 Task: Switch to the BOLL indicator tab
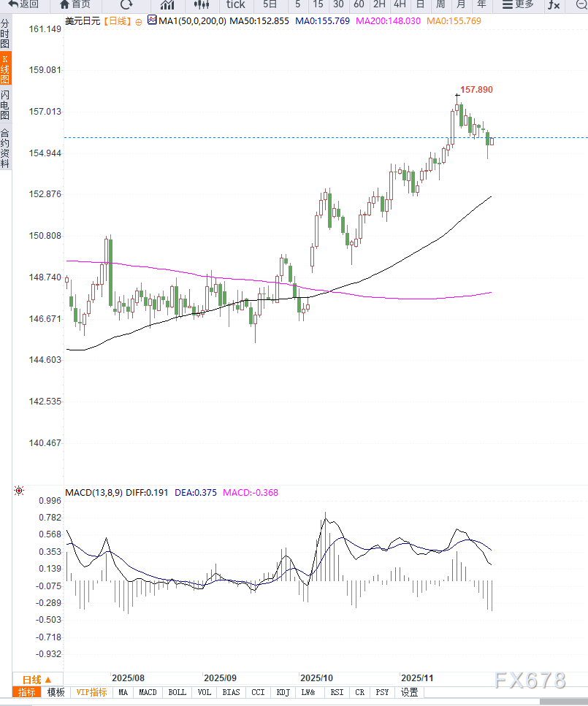(177, 692)
